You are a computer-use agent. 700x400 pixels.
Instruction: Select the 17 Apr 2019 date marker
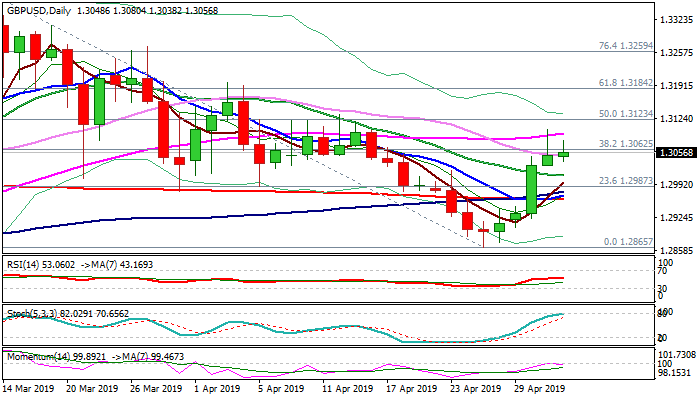(412, 388)
